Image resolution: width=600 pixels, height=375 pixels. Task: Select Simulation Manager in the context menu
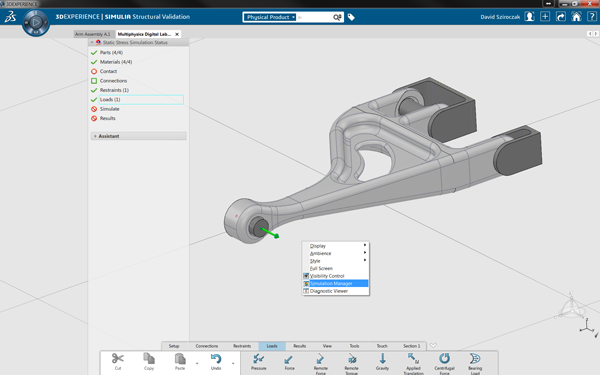click(336, 284)
